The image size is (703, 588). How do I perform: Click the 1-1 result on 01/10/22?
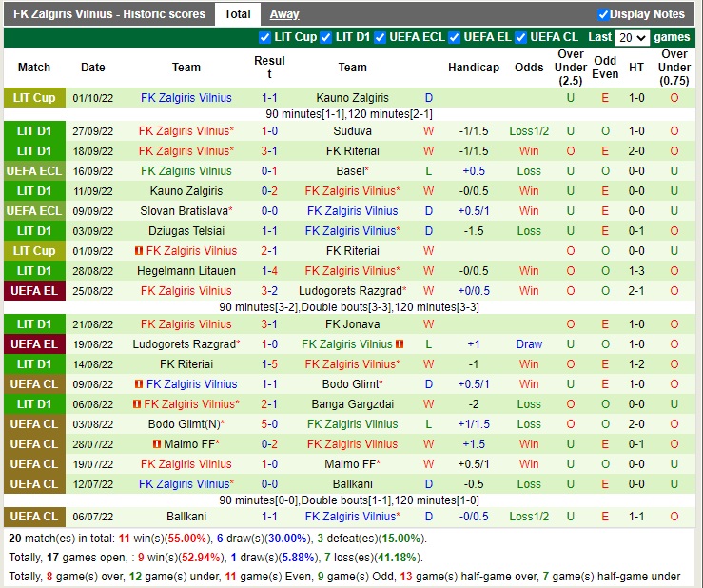pyautogui.click(x=269, y=98)
